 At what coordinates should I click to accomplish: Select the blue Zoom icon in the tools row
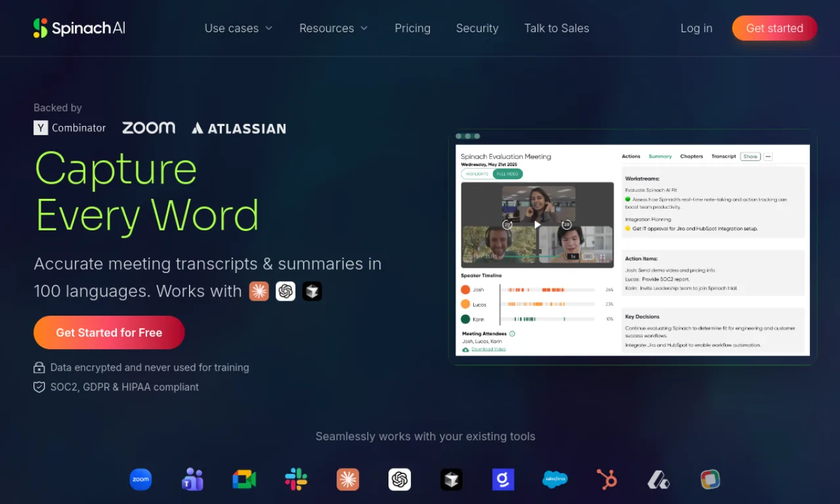(x=141, y=480)
